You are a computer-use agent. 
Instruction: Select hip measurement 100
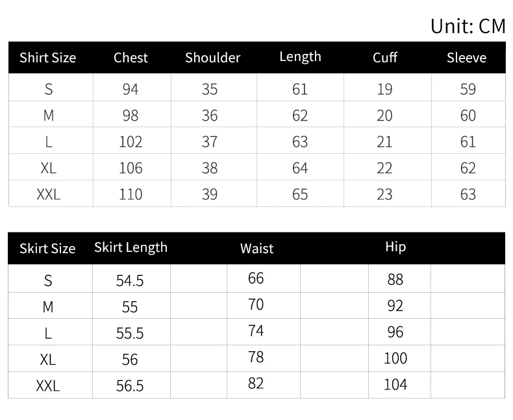point(395,358)
